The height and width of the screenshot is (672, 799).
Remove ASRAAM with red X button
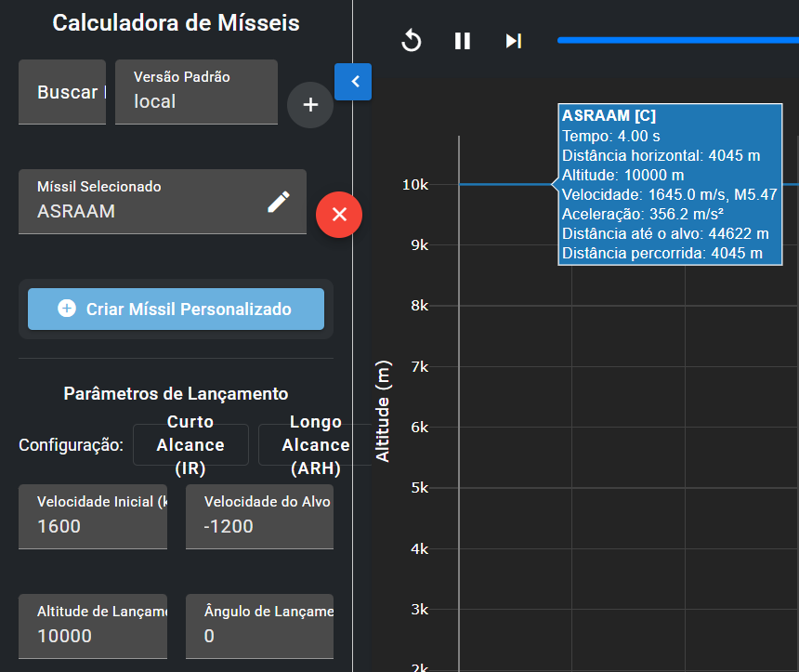tap(339, 215)
